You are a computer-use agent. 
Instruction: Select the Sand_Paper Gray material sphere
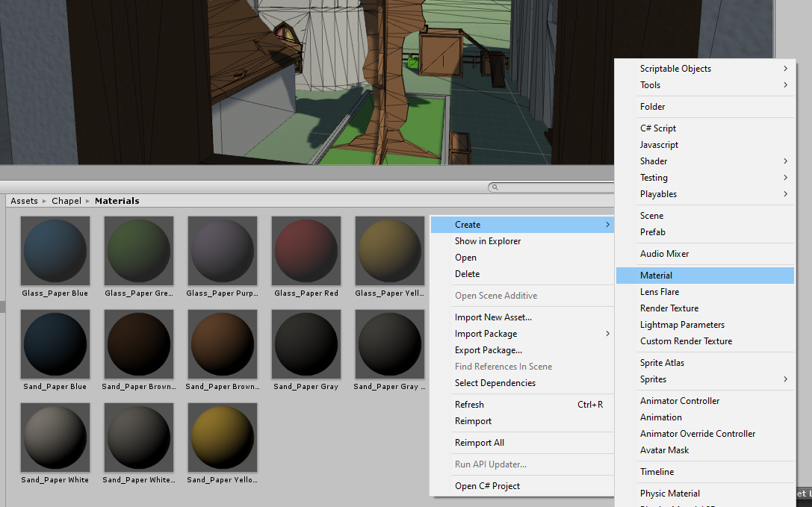coord(306,344)
